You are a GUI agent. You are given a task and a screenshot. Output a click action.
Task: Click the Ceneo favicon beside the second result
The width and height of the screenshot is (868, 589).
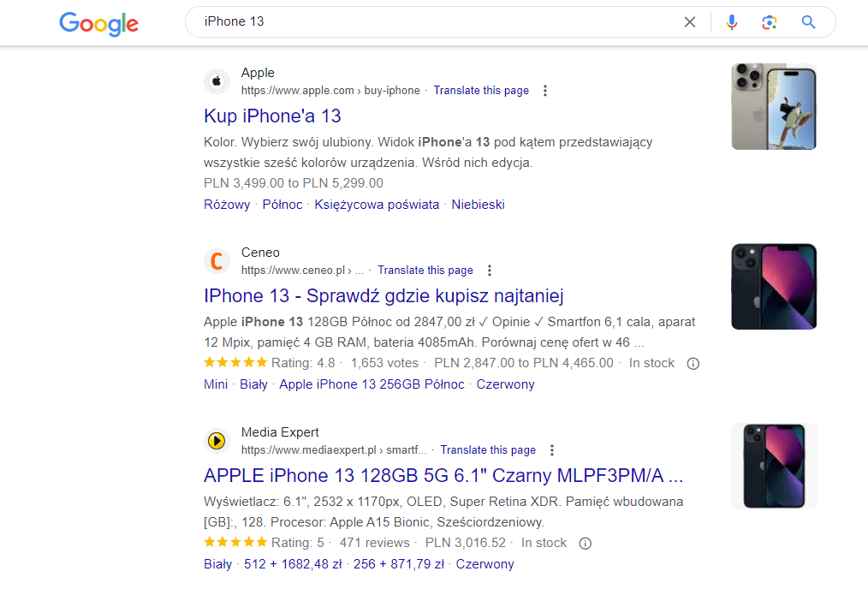[217, 260]
